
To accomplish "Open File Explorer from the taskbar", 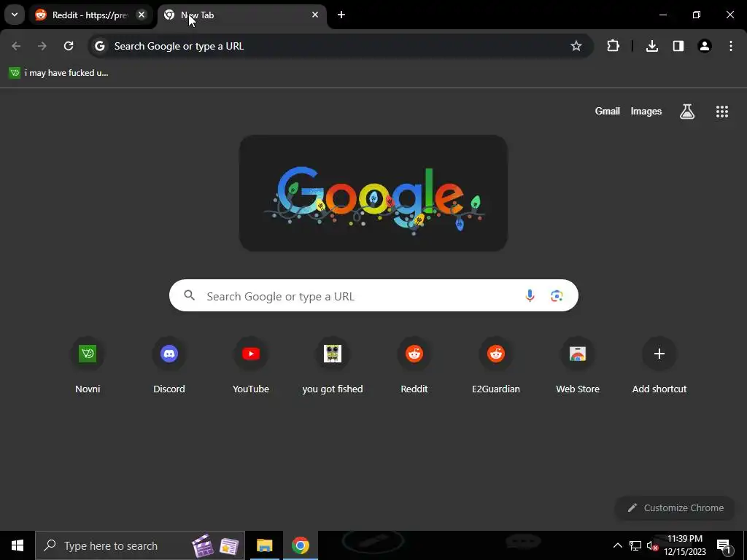I will coord(264,545).
